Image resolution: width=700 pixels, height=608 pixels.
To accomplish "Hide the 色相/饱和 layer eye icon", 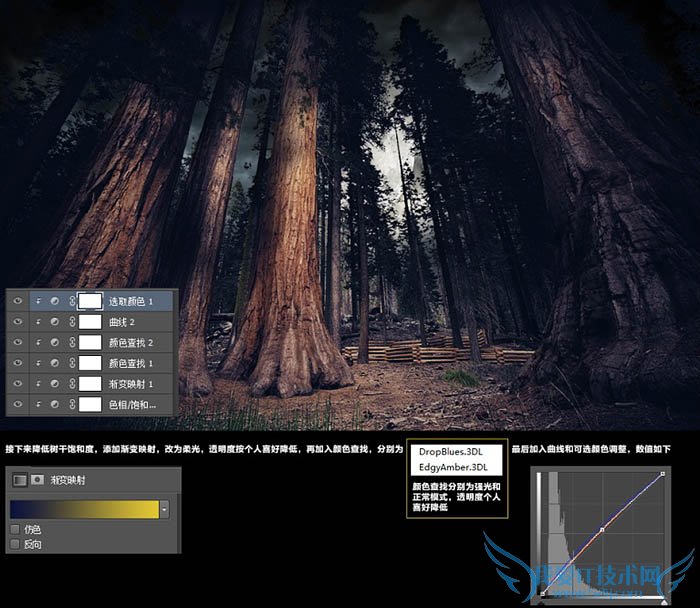I will click(x=17, y=404).
